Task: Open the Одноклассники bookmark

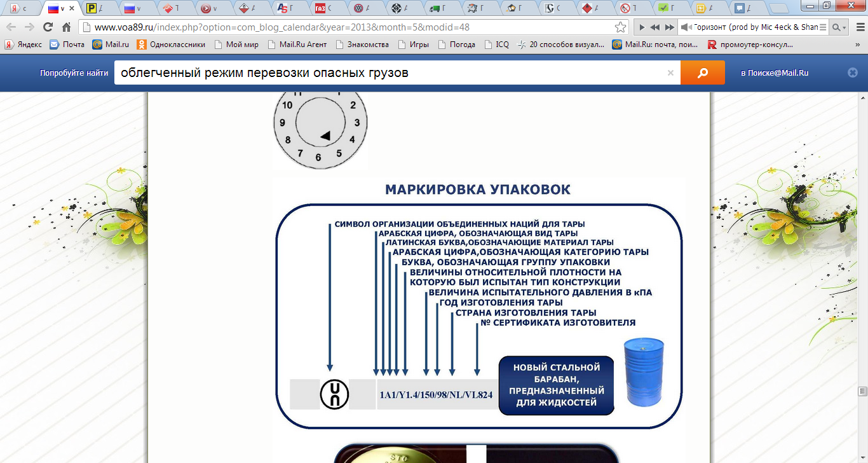Action: click(172, 45)
